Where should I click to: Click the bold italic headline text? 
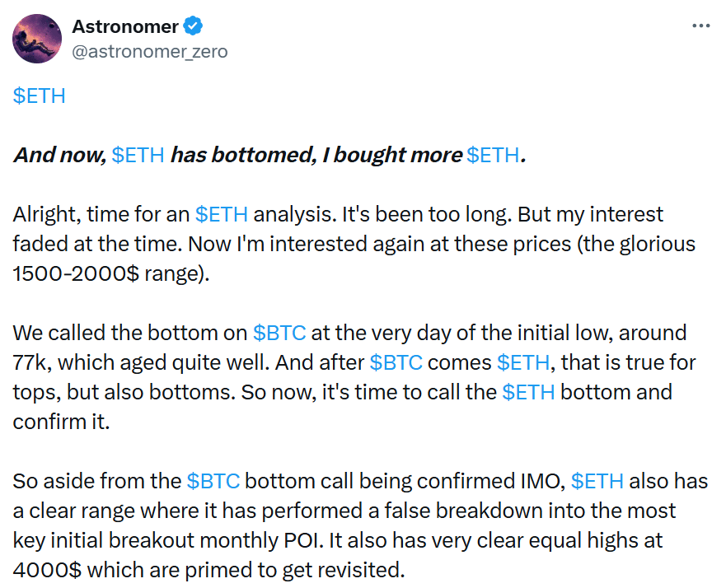coord(269,155)
